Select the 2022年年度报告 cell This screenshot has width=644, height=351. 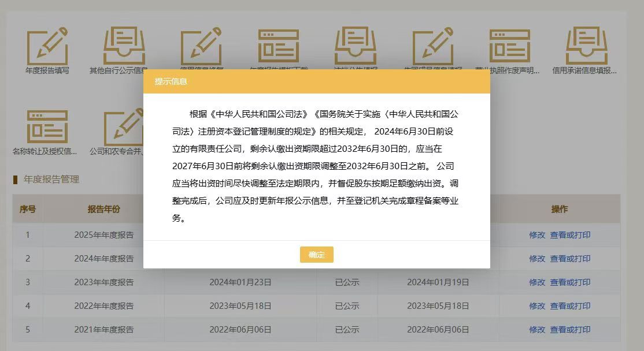click(104, 306)
